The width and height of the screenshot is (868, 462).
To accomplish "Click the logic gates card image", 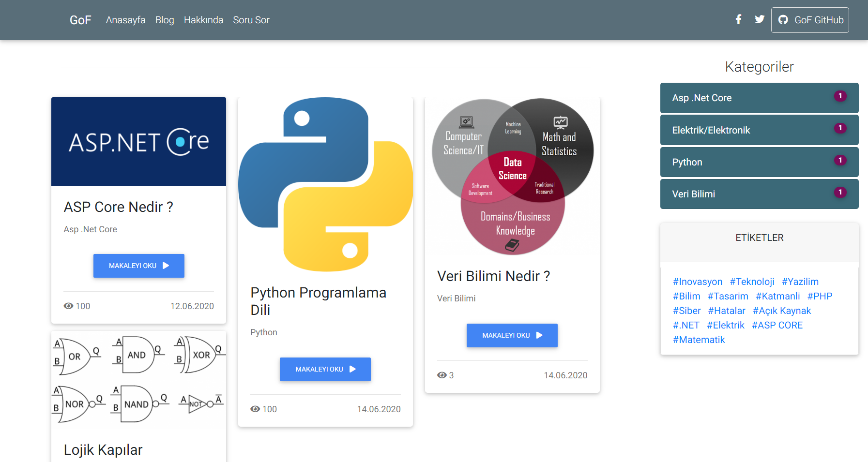I will click(x=138, y=380).
